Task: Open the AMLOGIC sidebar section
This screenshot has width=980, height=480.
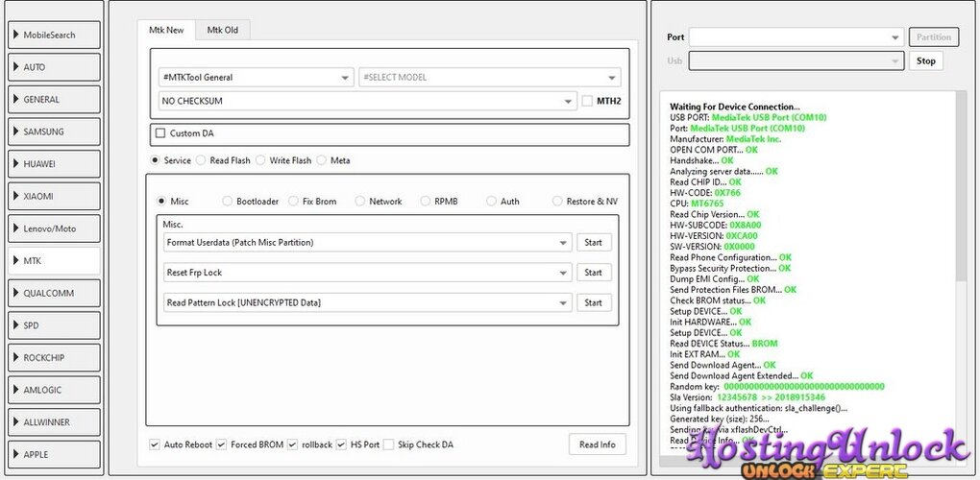Action: [x=54, y=390]
